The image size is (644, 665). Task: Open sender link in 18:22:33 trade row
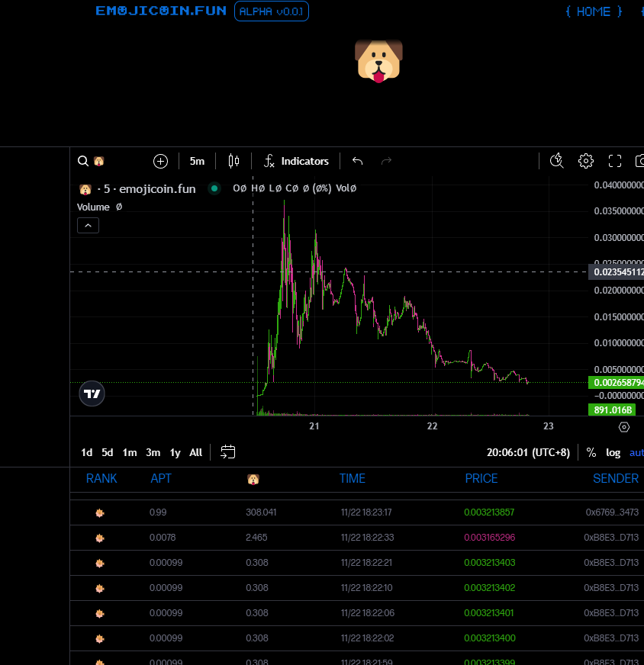pyautogui.click(x=611, y=538)
